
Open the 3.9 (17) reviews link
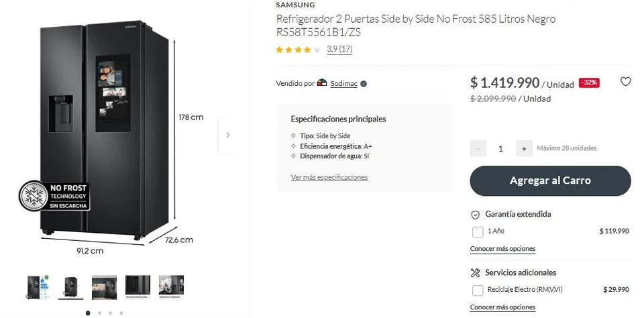(x=339, y=50)
